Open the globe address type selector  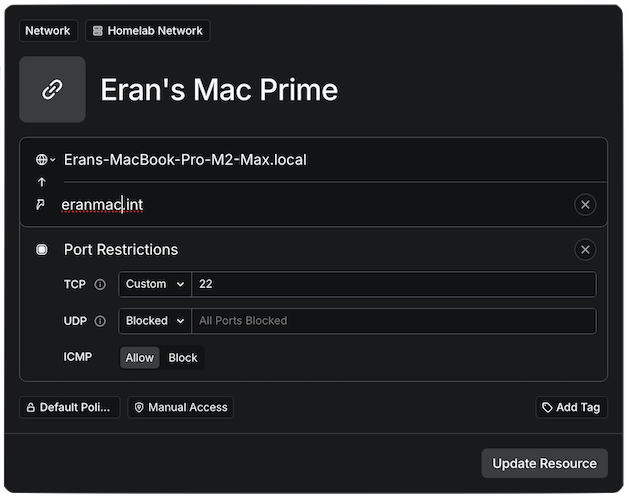click(45, 160)
